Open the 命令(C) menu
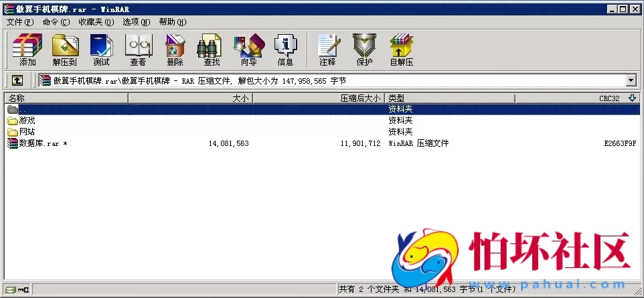The image size is (644, 298). coord(56,22)
